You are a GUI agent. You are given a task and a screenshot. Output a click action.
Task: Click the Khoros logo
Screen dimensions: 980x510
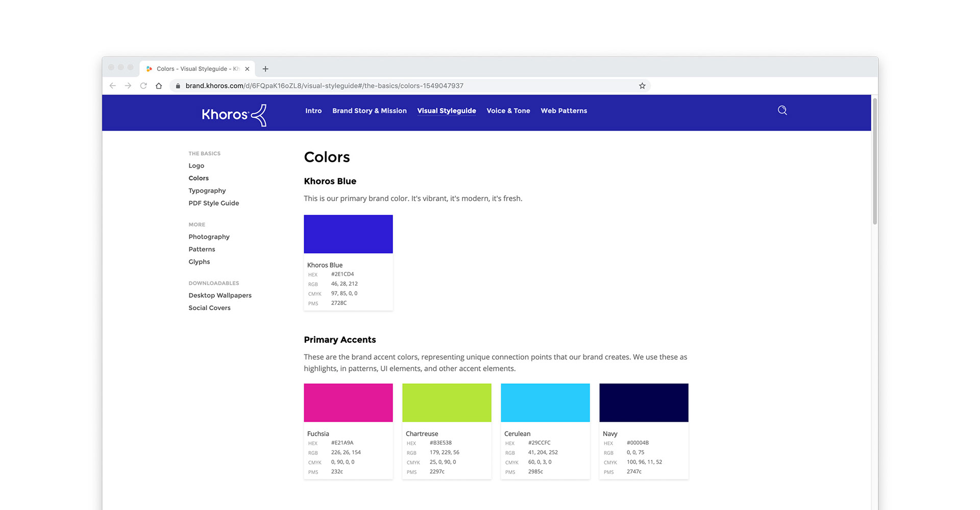234,115
